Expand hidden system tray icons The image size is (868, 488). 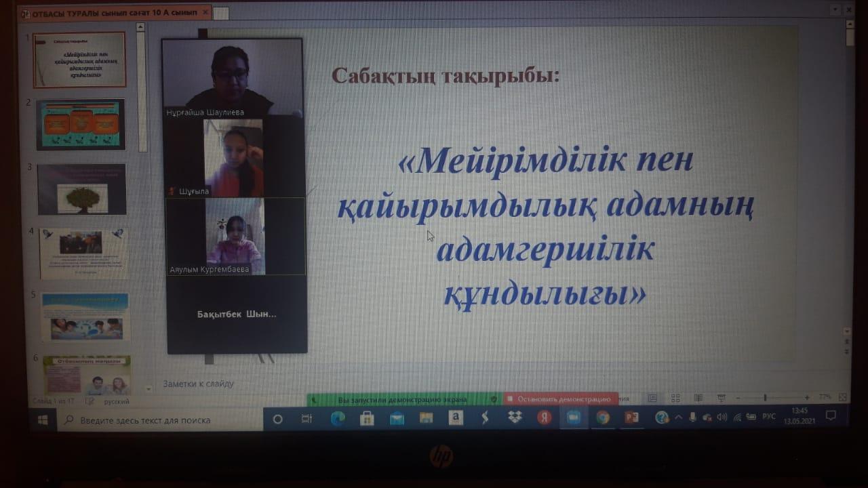click(679, 418)
